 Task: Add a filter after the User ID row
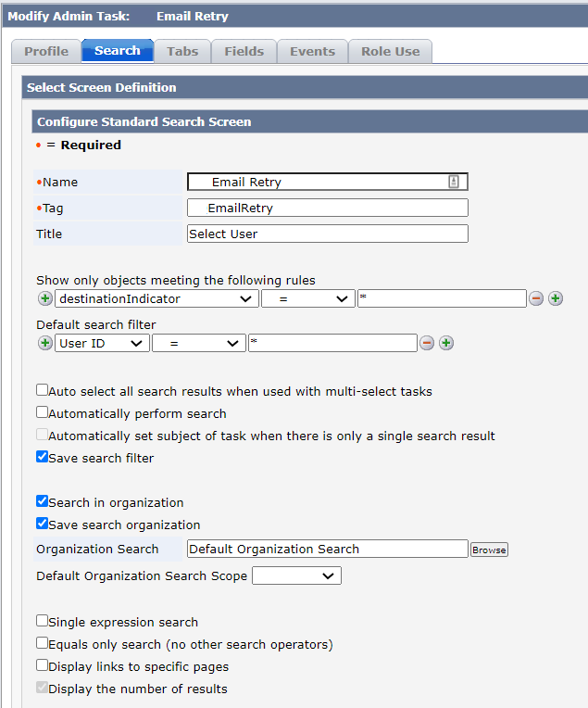point(446,343)
